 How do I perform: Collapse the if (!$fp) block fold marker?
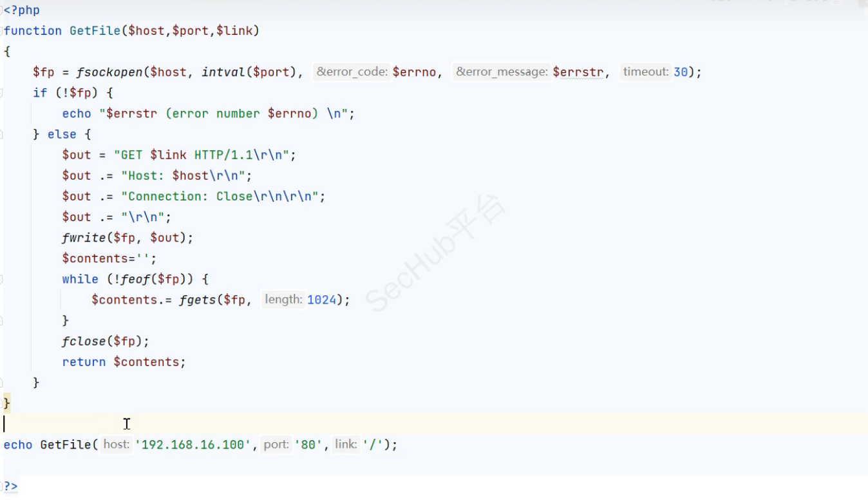(1, 93)
